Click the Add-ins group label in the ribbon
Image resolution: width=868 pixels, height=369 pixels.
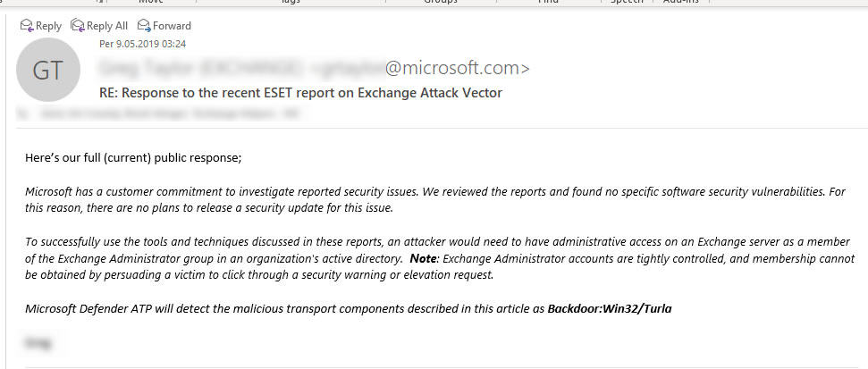pyautogui.click(x=681, y=2)
